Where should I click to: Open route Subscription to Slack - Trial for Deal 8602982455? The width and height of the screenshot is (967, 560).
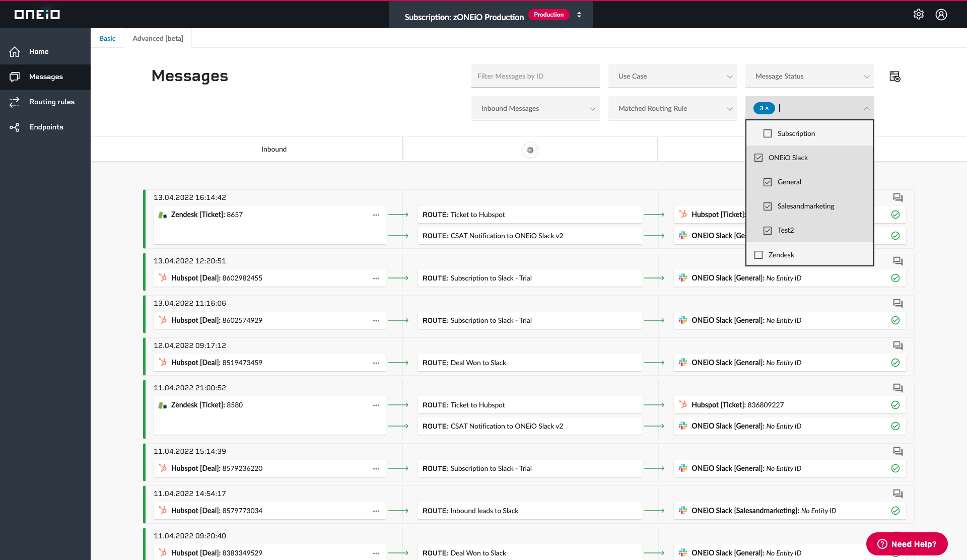pos(529,278)
